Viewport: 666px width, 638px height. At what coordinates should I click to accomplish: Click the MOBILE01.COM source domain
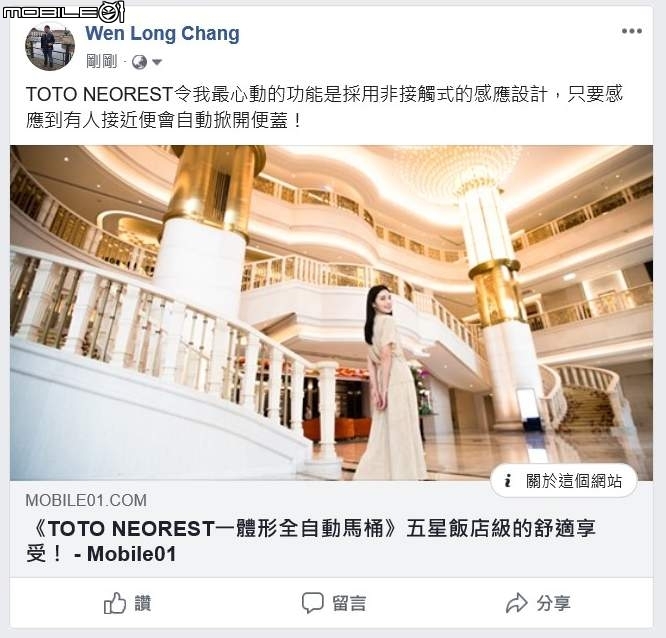(x=86, y=500)
